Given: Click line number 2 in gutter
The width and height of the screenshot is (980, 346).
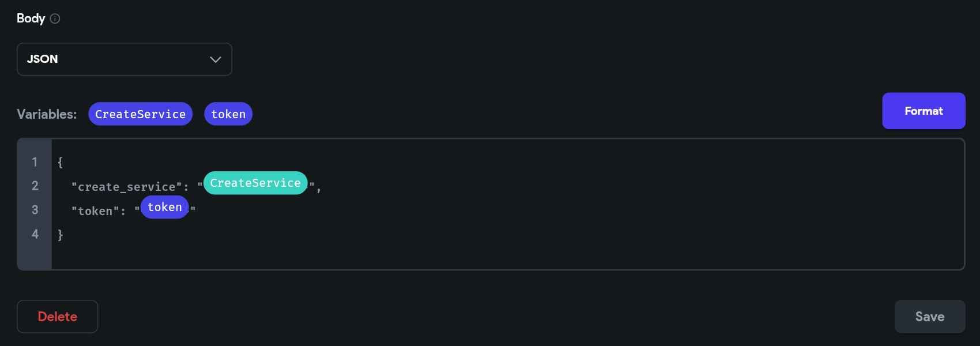Looking at the screenshot, I should tap(35, 186).
